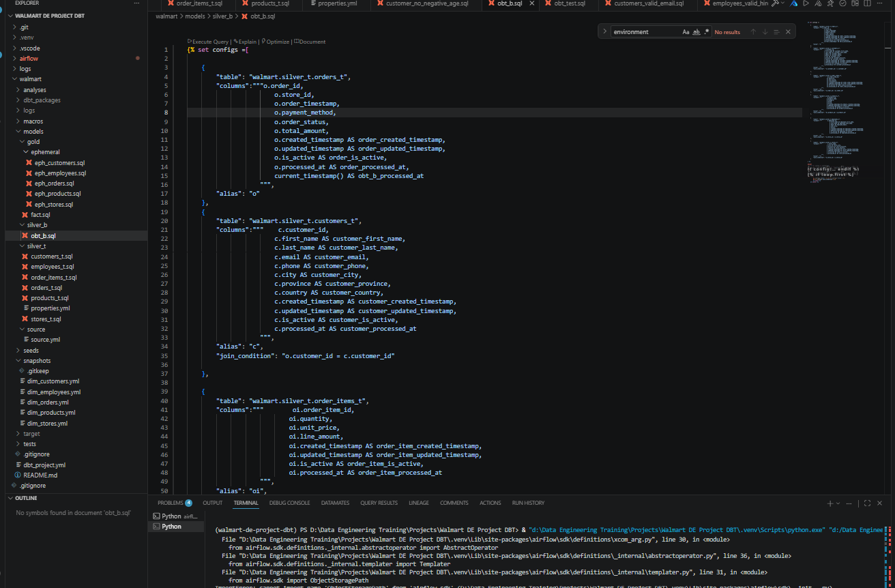Close the bottom terminal panel
The height and width of the screenshot is (588, 895).
[881, 503]
